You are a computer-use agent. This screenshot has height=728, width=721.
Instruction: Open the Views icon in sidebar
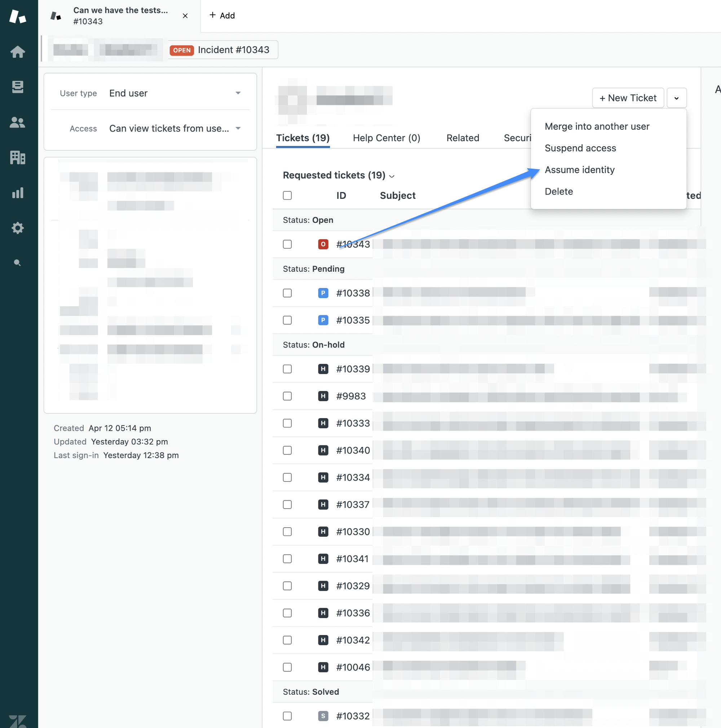[x=18, y=86]
